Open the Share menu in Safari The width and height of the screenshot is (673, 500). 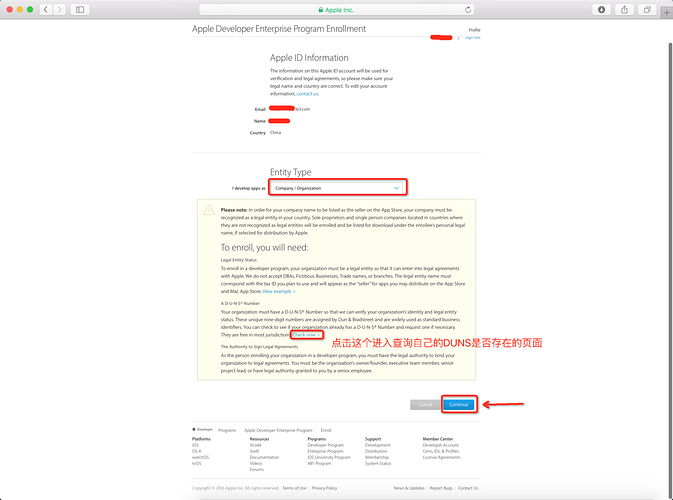[x=624, y=9]
